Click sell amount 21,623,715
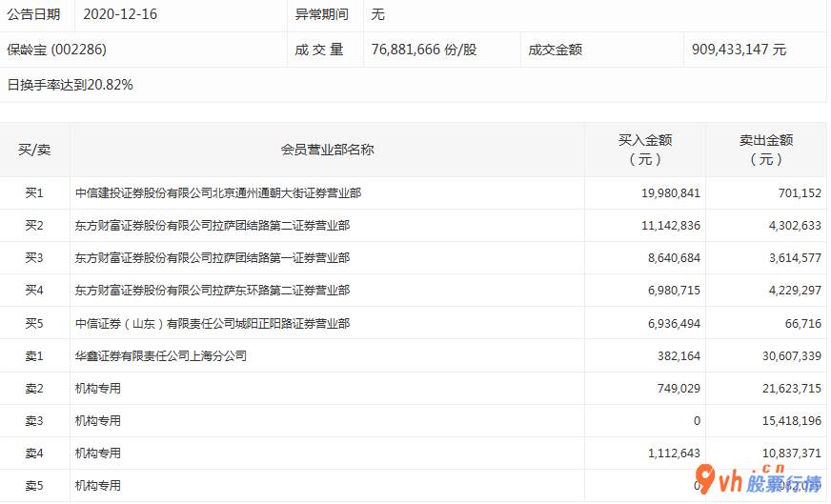The image size is (831, 504). [x=792, y=389]
